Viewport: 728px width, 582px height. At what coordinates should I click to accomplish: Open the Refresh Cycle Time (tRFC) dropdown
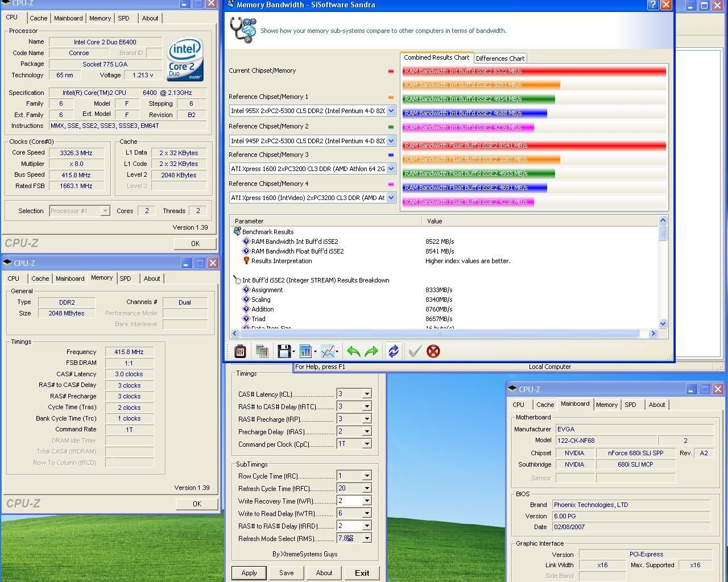click(x=367, y=488)
